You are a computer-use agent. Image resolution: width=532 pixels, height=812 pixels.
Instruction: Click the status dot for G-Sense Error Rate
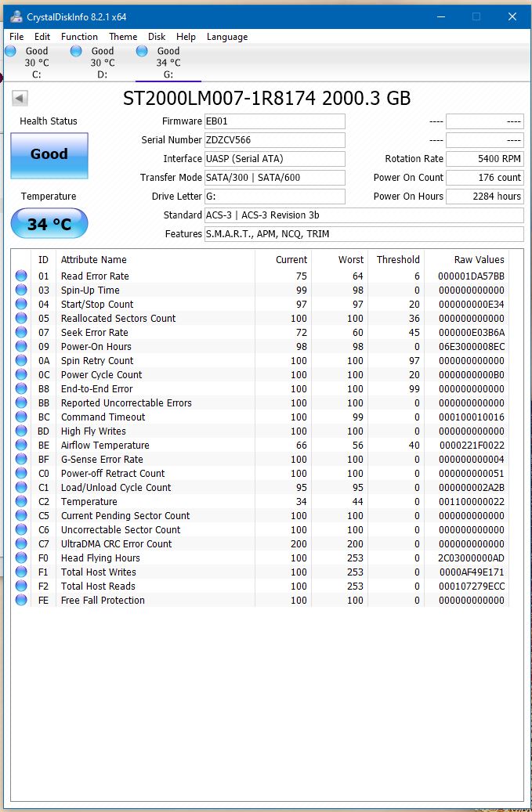click(x=21, y=459)
